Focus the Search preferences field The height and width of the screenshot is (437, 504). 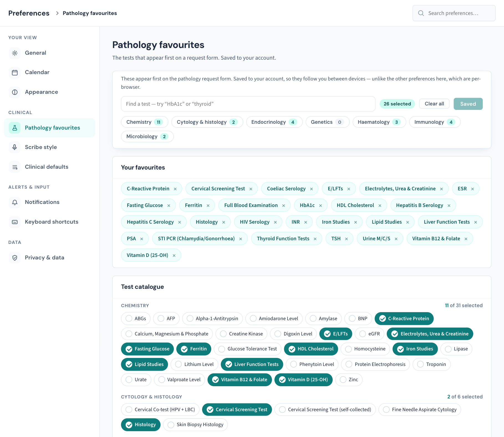click(454, 13)
